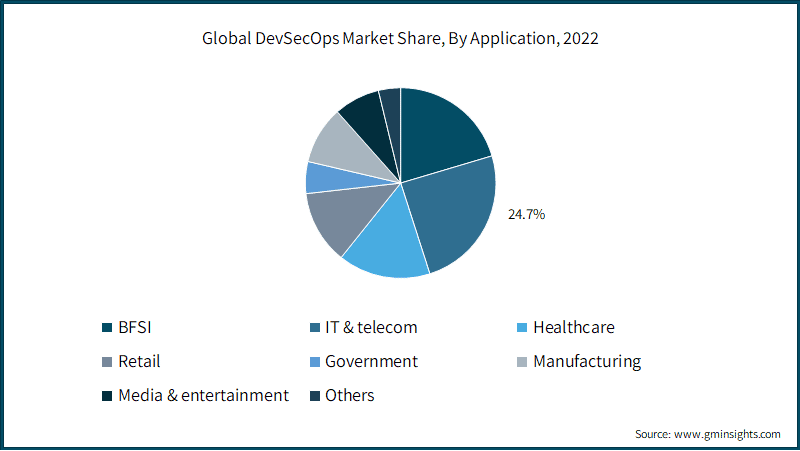The image size is (800, 451).
Task: Click the BFSI legend color swatch
Action: click(107, 328)
